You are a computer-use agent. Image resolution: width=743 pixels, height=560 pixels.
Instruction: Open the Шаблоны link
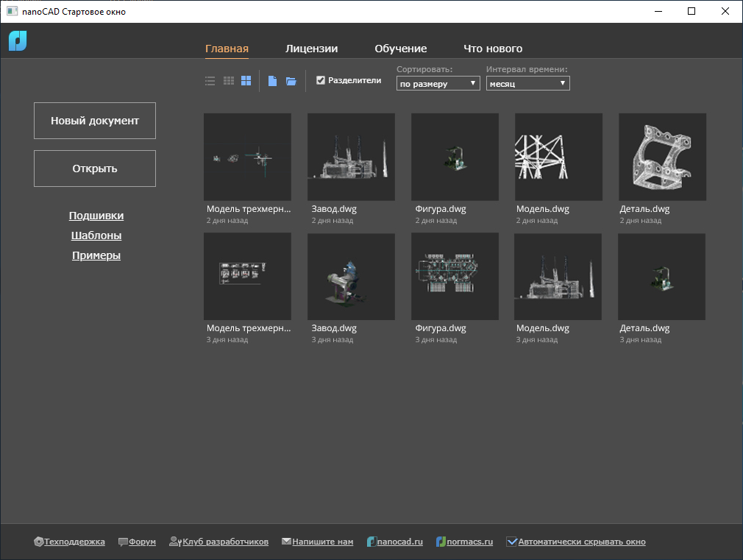click(96, 236)
